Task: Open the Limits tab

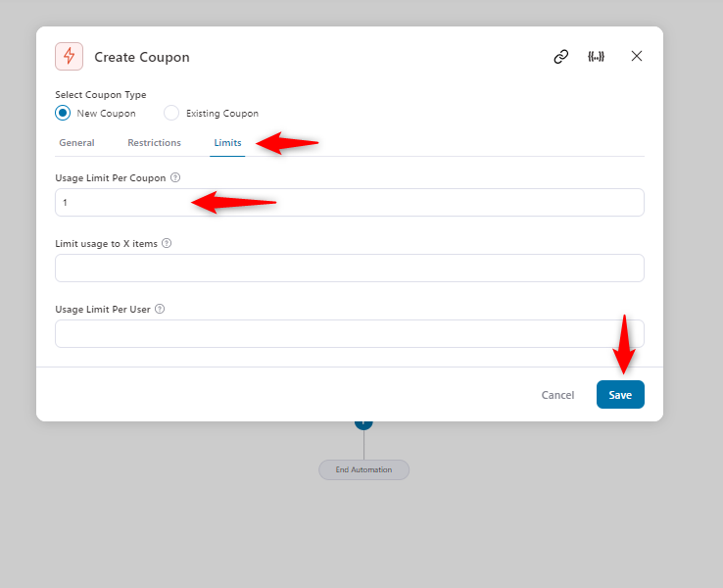Action: coord(227,143)
